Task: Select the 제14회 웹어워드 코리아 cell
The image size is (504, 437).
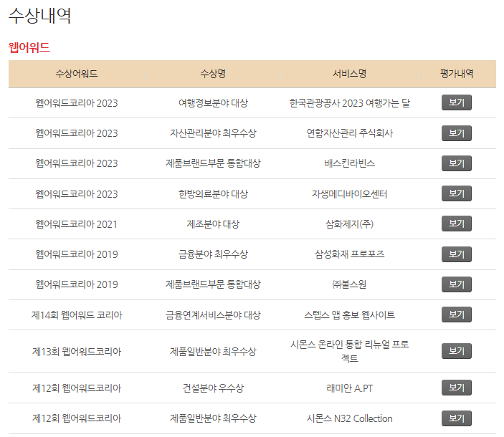Action: coord(77,315)
